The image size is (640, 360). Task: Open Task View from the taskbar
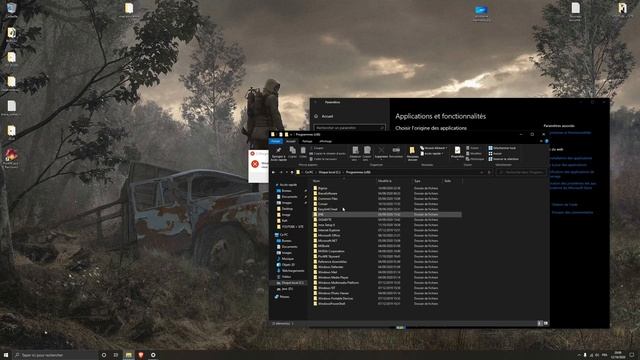point(116,355)
